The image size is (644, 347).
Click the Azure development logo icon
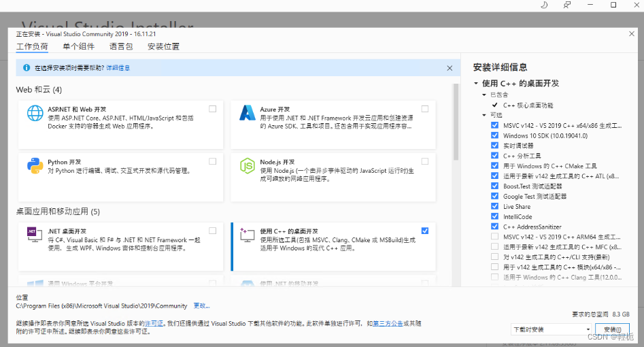tap(248, 113)
